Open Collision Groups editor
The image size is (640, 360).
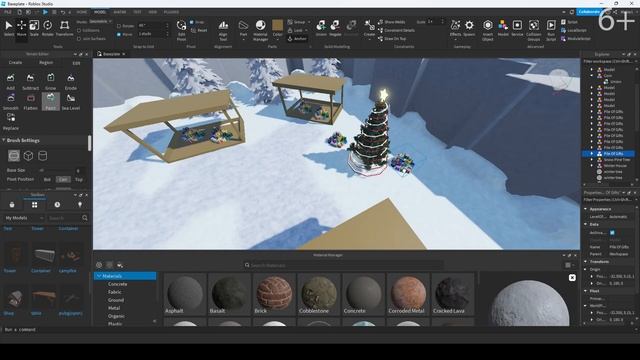point(533,30)
